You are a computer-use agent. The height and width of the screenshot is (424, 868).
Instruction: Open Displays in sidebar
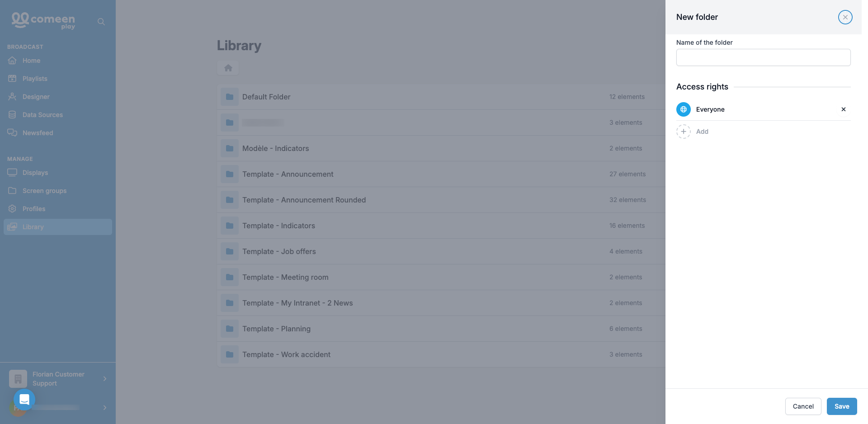point(58,173)
